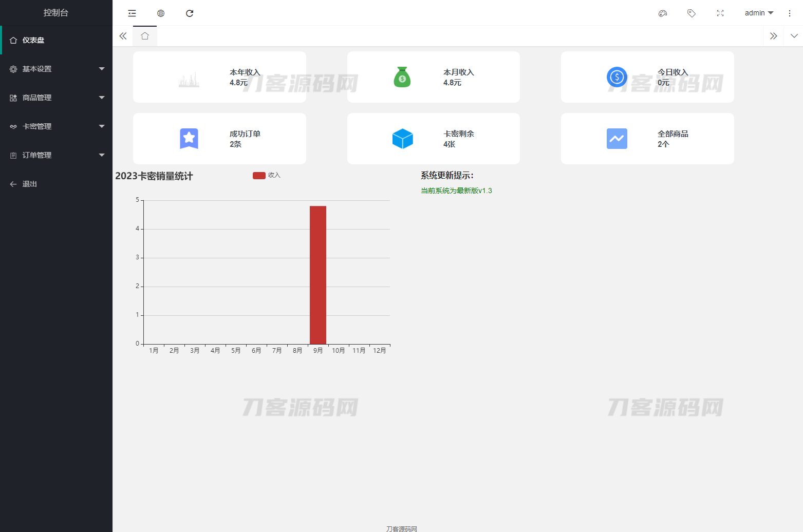This screenshot has width=803, height=532.
Task: Toggle fullscreen mode icon
Action: pyautogui.click(x=720, y=13)
